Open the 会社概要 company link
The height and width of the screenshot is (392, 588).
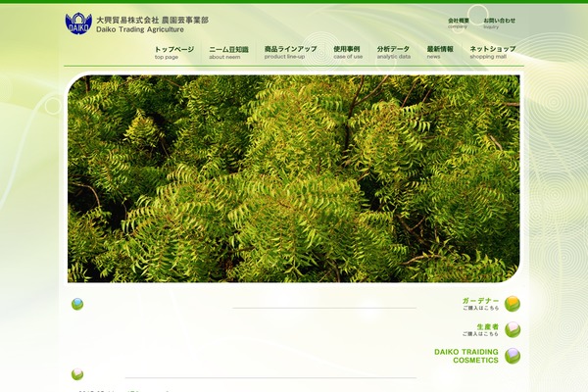[x=459, y=24]
